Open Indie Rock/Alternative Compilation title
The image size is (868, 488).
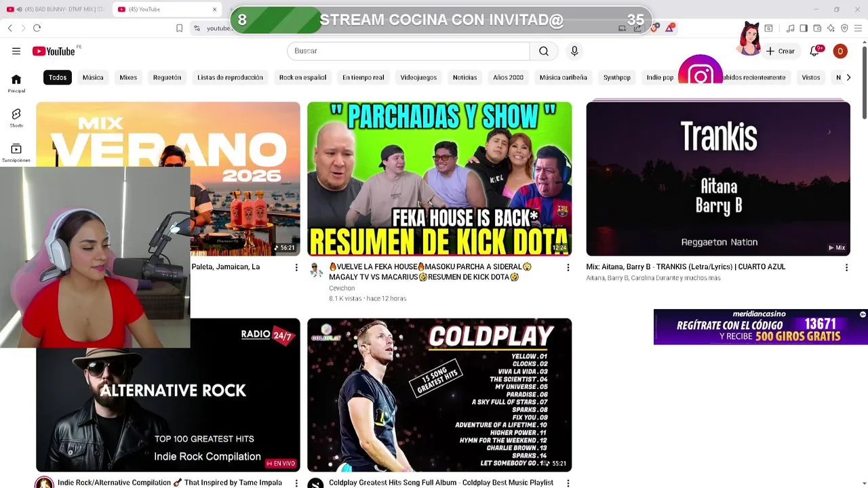coord(170,483)
